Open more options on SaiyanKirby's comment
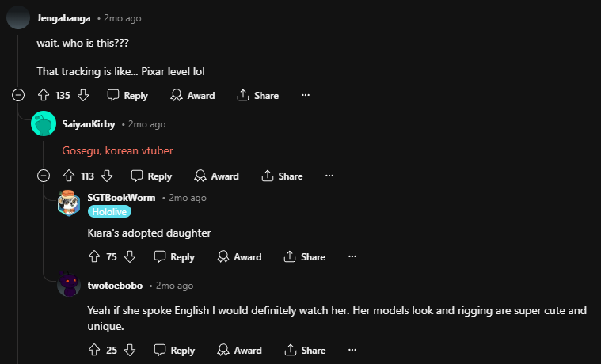Screen dimensions: 601x364 329,176
